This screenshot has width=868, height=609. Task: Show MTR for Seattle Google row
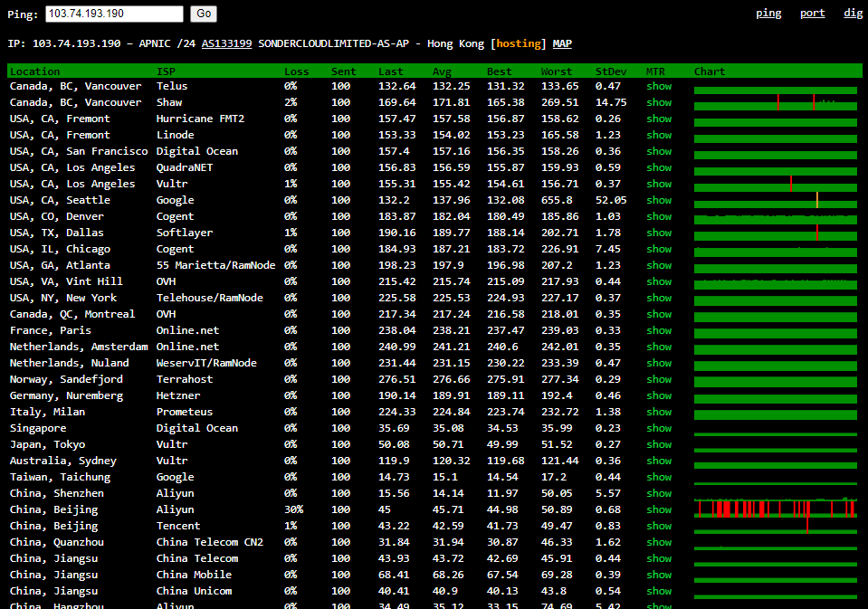pos(659,200)
